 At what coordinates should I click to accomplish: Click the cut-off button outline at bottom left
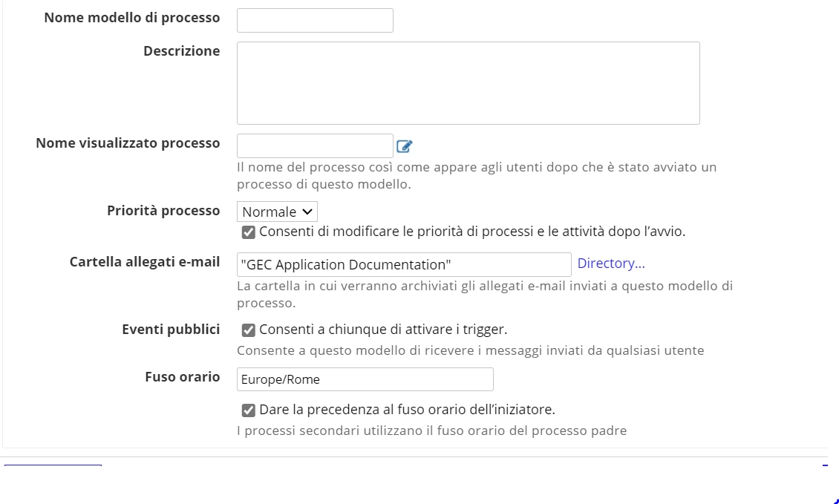[53, 466]
